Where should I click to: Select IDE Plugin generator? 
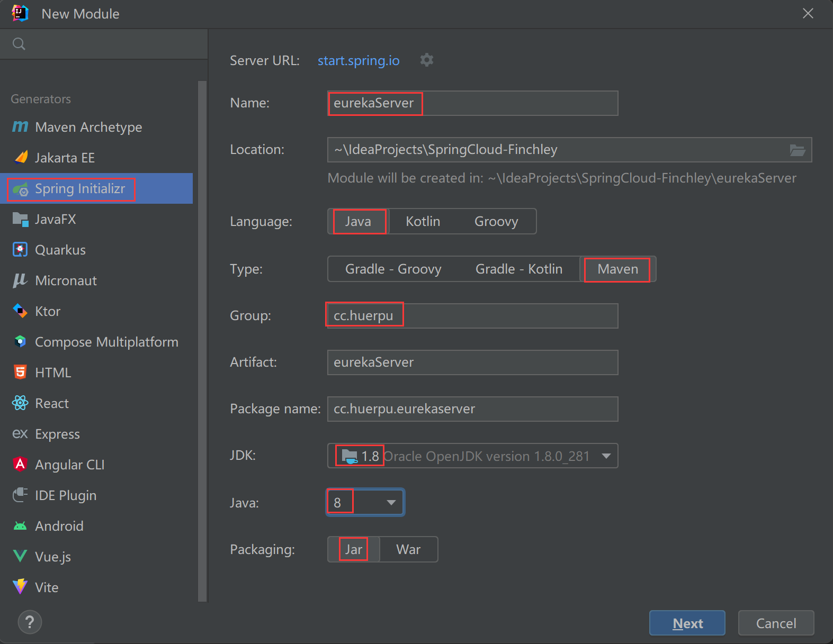pos(96,495)
